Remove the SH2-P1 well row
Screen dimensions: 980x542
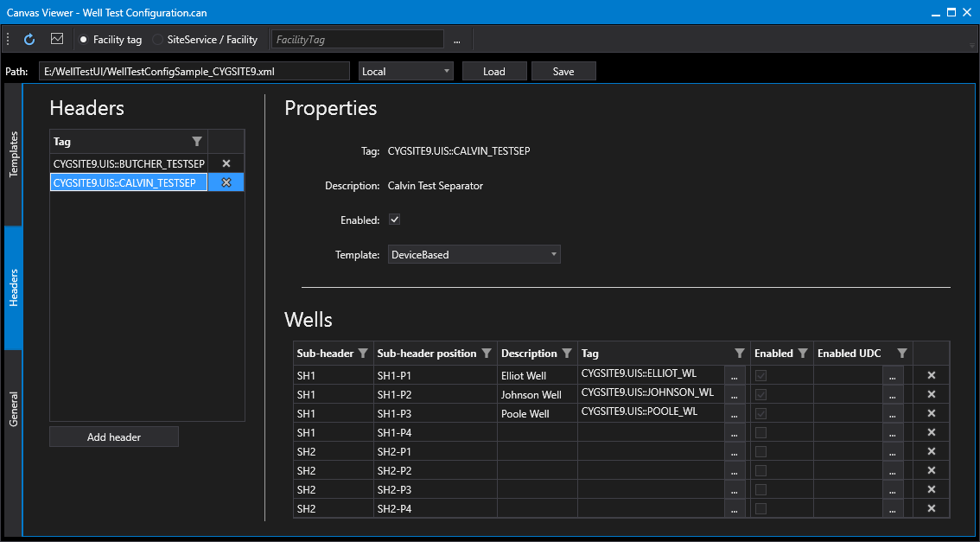click(932, 451)
